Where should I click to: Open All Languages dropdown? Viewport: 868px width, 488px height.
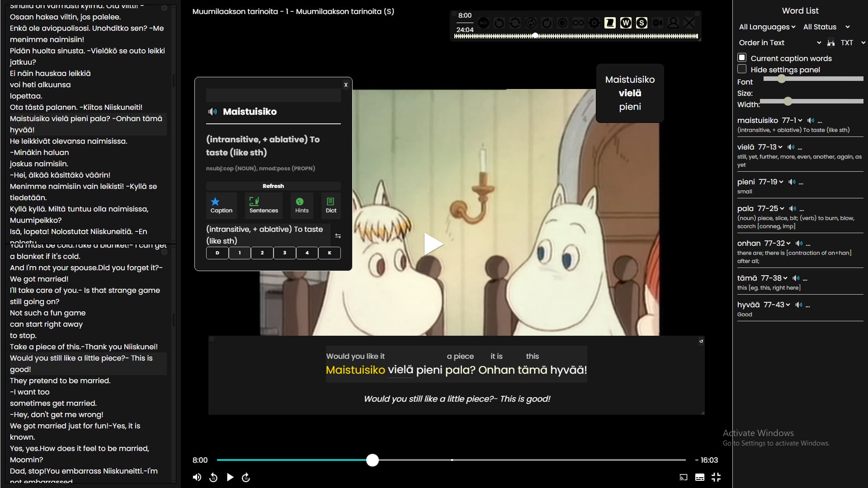[767, 27]
